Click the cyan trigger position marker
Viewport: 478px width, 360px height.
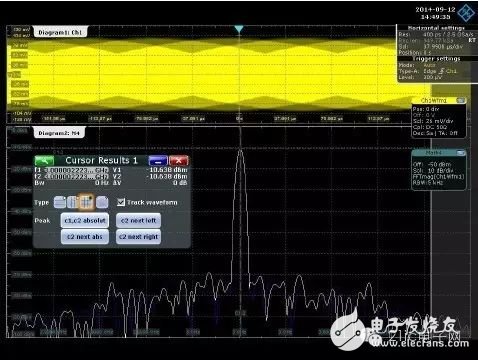[x=239, y=29]
